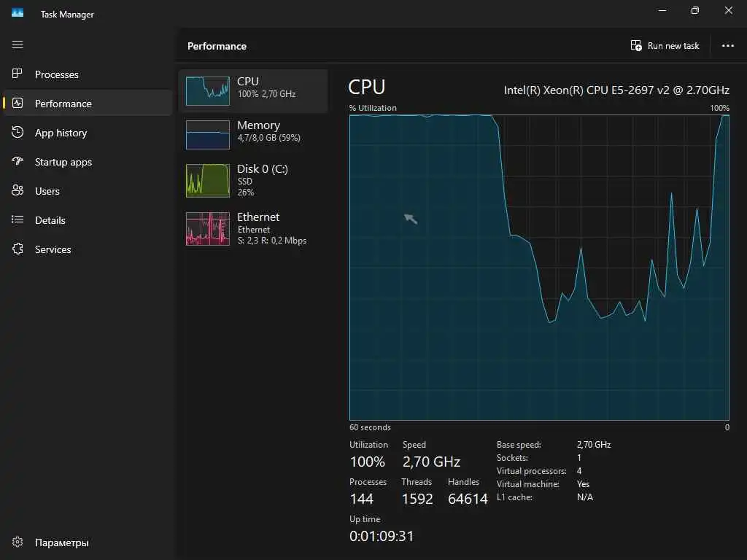The image size is (747, 560).
Task: Click the Details list icon
Action: pos(18,220)
